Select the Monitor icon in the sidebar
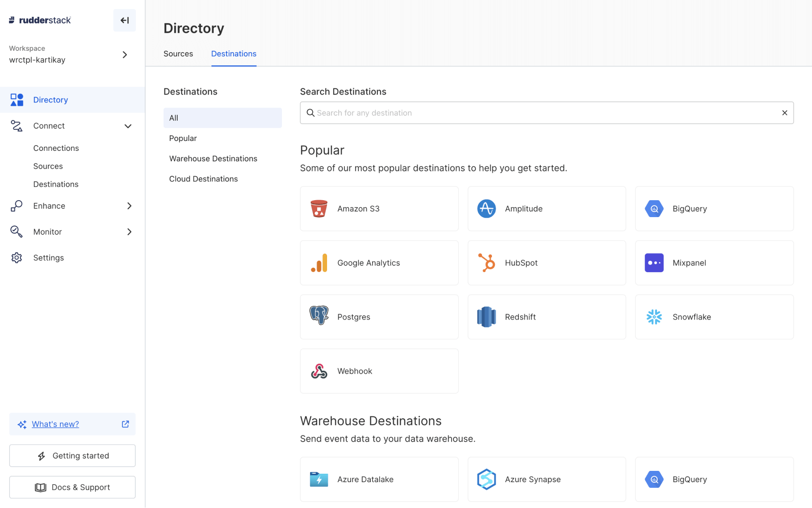The image size is (812, 508). pos(16,231)
